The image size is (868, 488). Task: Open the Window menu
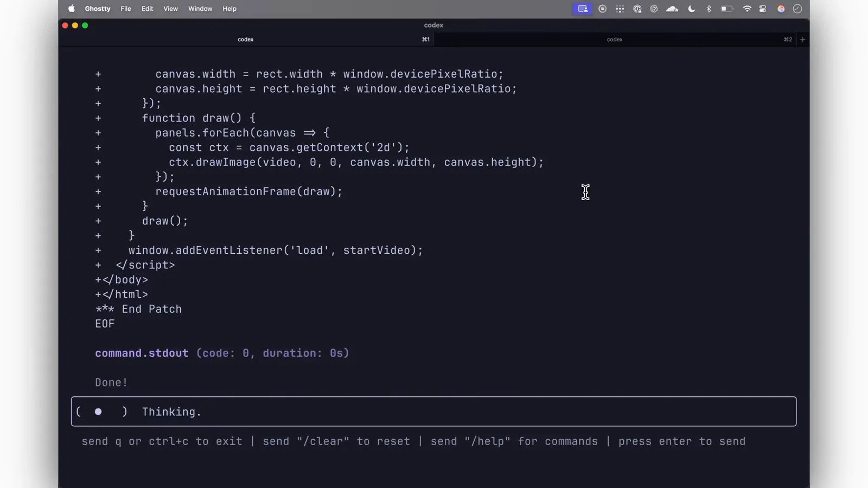click(x=200, y=9)
